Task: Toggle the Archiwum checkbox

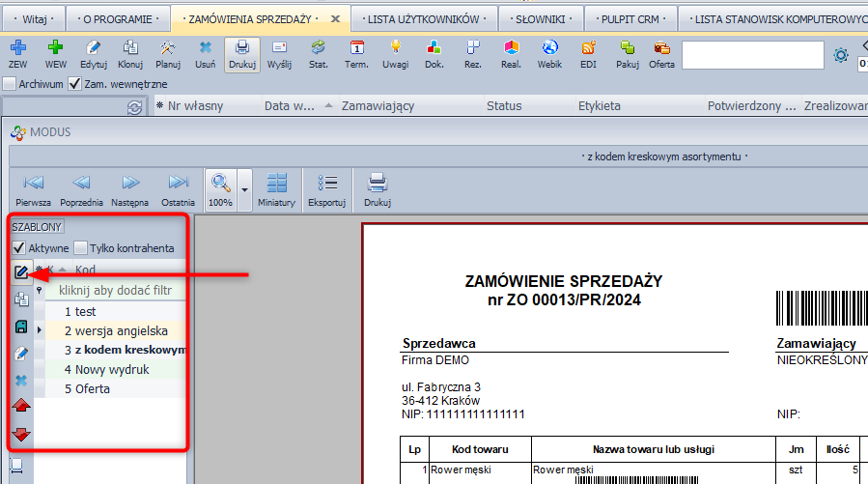Action: 10,84
